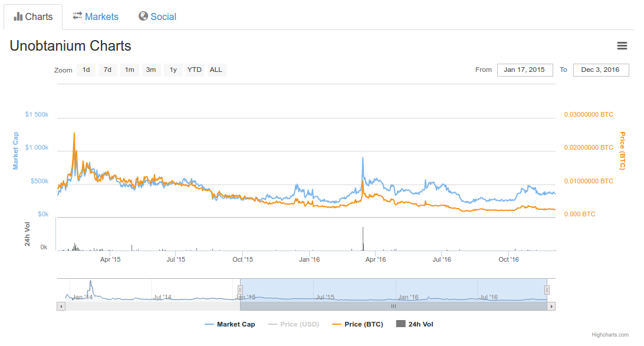The image size is (644, 346).
Task: Click the Jul '16 x-axis label
Action: point(442,259)
